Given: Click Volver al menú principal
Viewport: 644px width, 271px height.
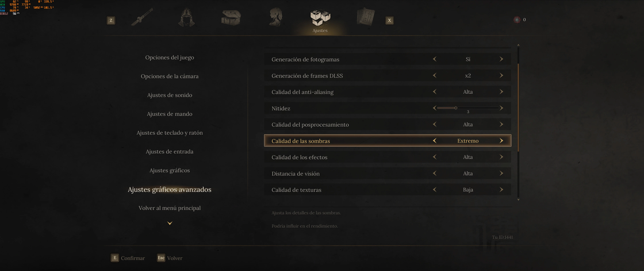Looking at the screenshot, I should point(169,208).
